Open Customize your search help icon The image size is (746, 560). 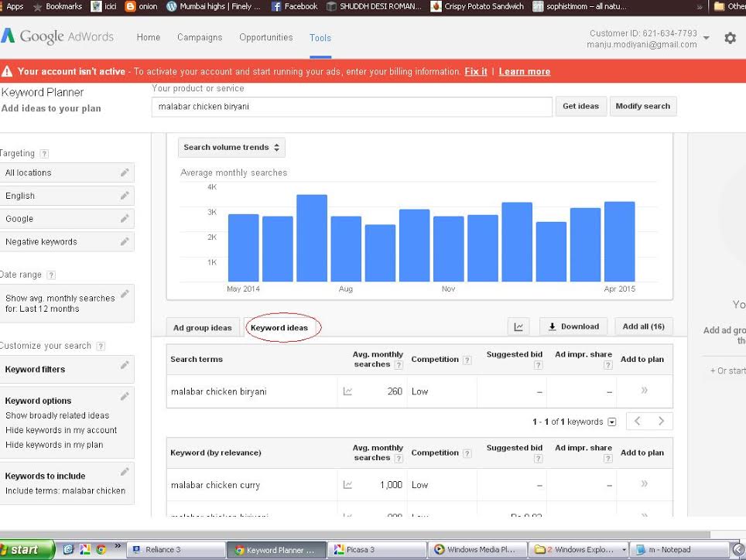coord(101,346)
